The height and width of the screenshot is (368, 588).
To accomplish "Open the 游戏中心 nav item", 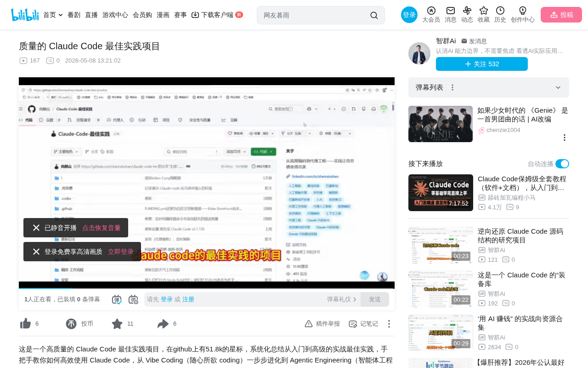I will pyautogui.click(x=115, y=15).
